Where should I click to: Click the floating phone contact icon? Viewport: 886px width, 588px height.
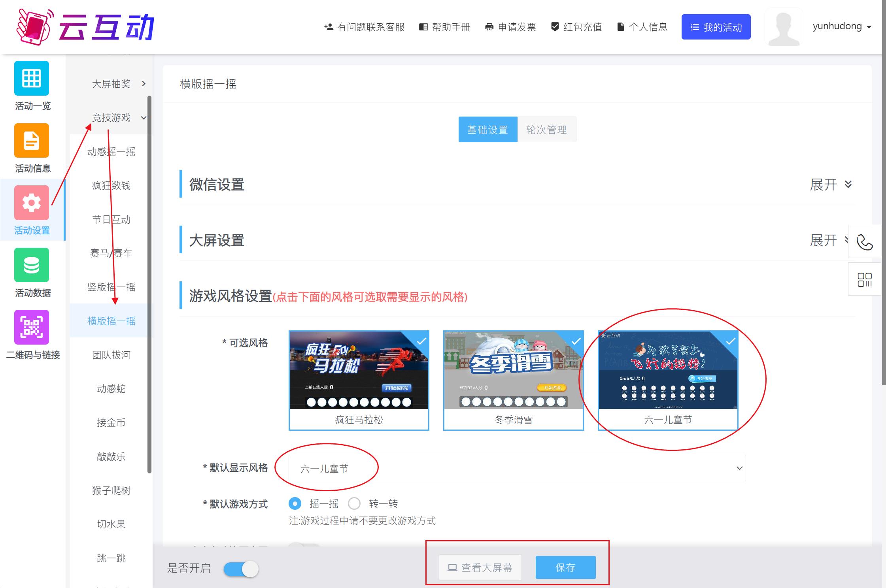864,242
